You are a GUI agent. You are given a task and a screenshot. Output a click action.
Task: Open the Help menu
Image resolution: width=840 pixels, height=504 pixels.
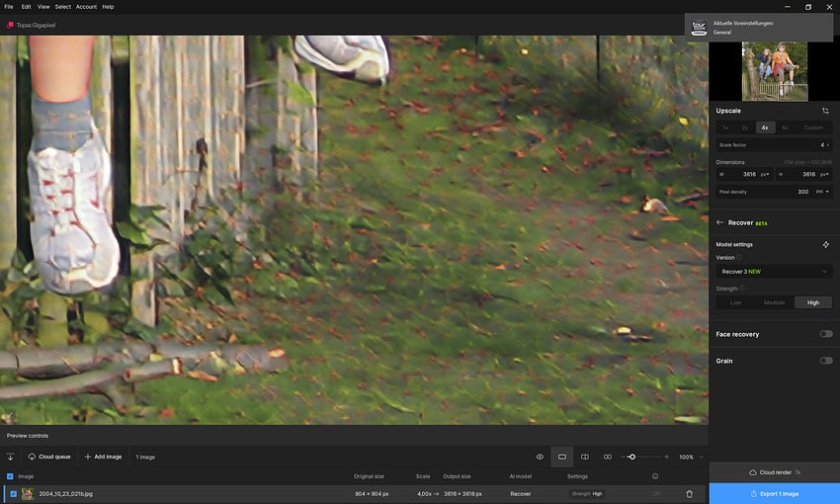click(109, 7)
